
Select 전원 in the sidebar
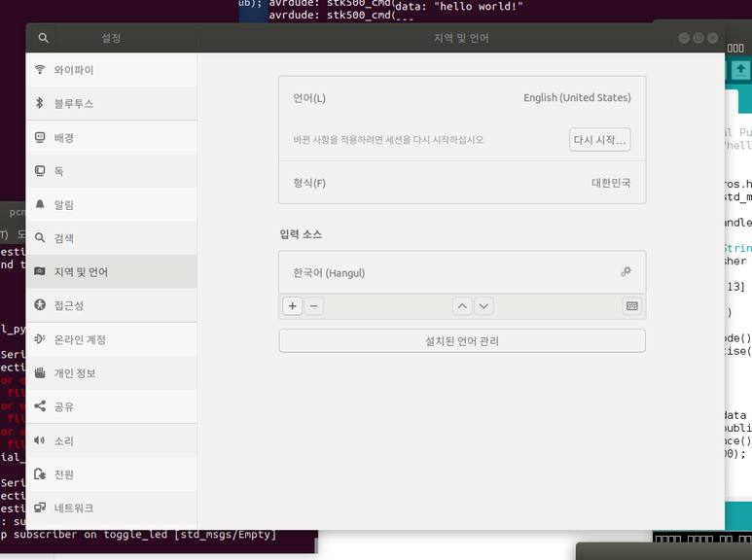tap(111, 474)
